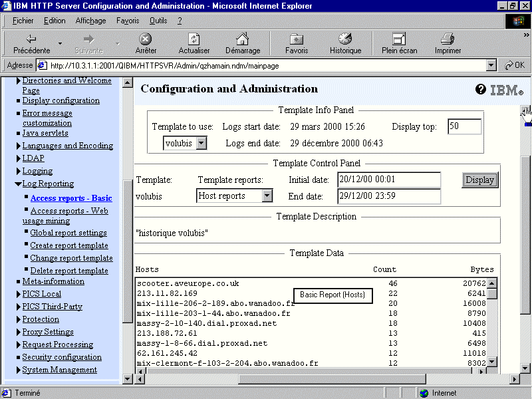Refresh the page with Actualiser
532x399 pixels.
coord(194,44)
